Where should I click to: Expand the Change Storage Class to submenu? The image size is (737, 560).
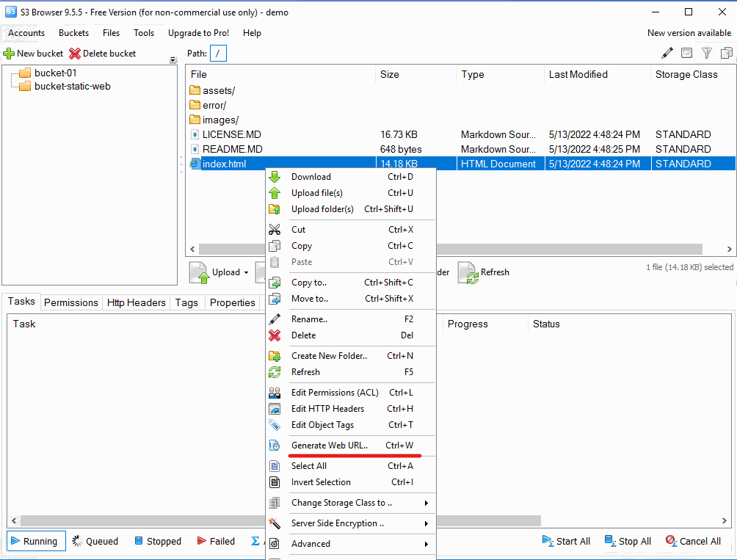tap(426, 503)
